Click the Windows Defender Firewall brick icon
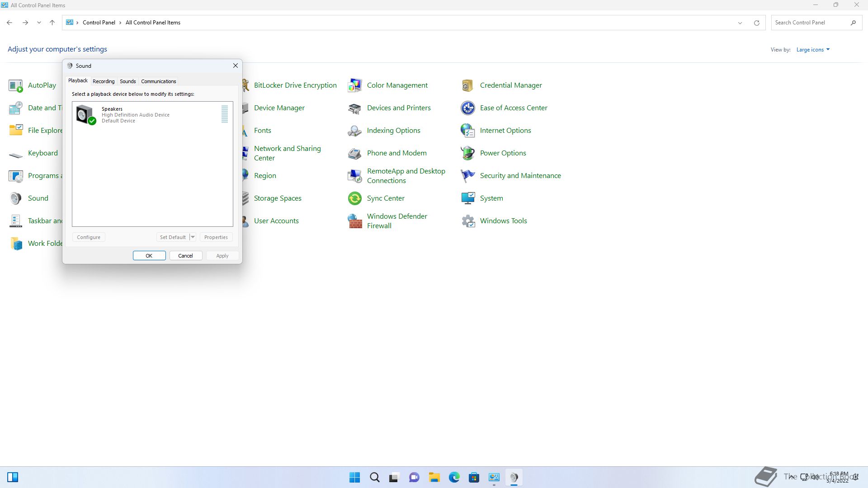 pos(355,221)
